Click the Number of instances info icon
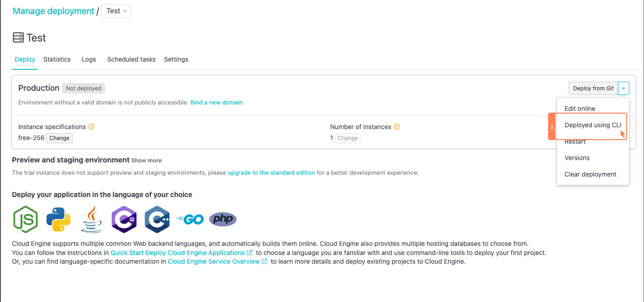Image resolution: width=644 pixels, height=302 pixels. tap(397, 127)
